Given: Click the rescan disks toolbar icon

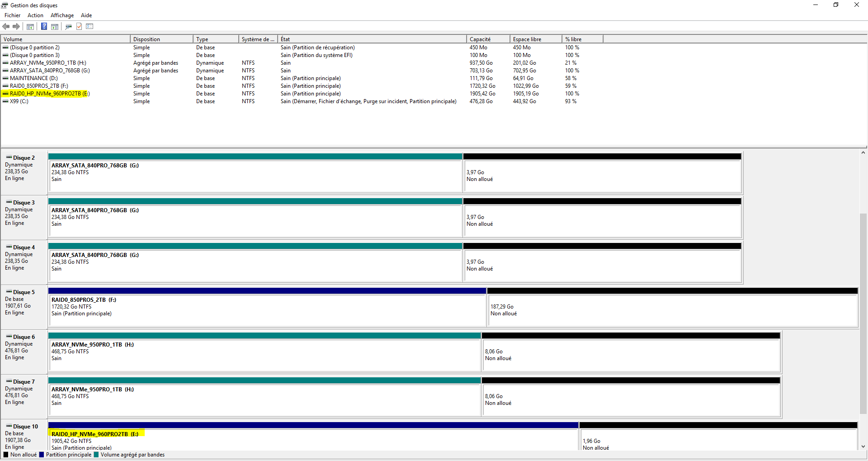Looking at the screenshot, I should [x=68, y=27].
